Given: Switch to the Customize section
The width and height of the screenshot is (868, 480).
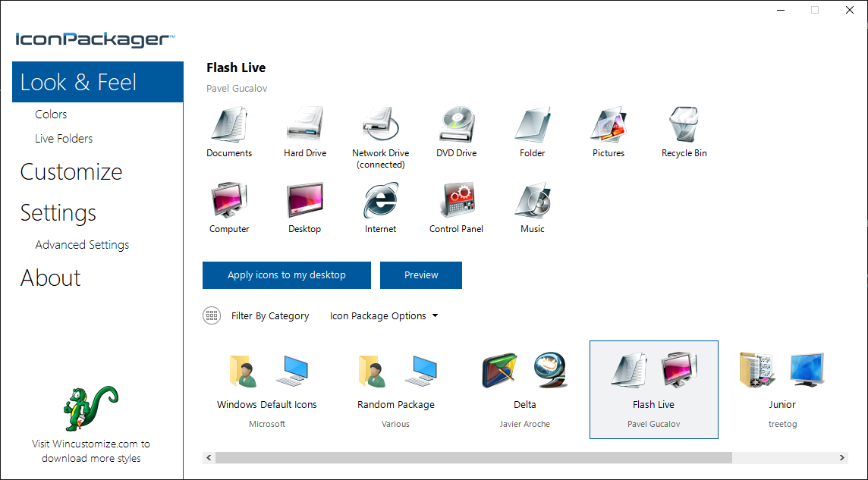Looking at the screenshot, I should (71, 171).
